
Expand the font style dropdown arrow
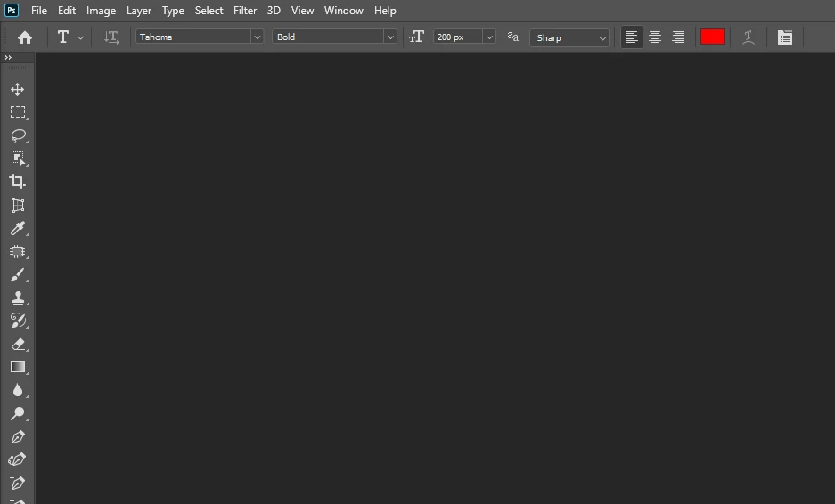click(390, 37)
